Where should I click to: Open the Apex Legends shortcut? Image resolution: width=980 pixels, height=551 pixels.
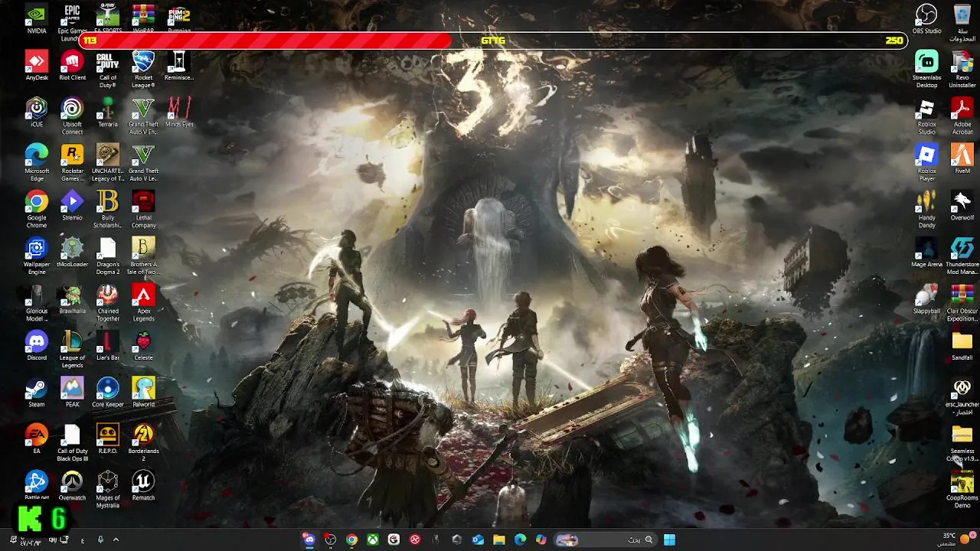(x=143, y=303)
